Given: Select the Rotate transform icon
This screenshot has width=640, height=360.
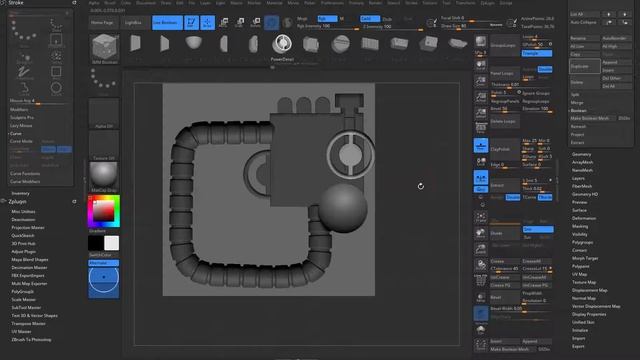Looking at the screenshot, I should pos(256,22).
